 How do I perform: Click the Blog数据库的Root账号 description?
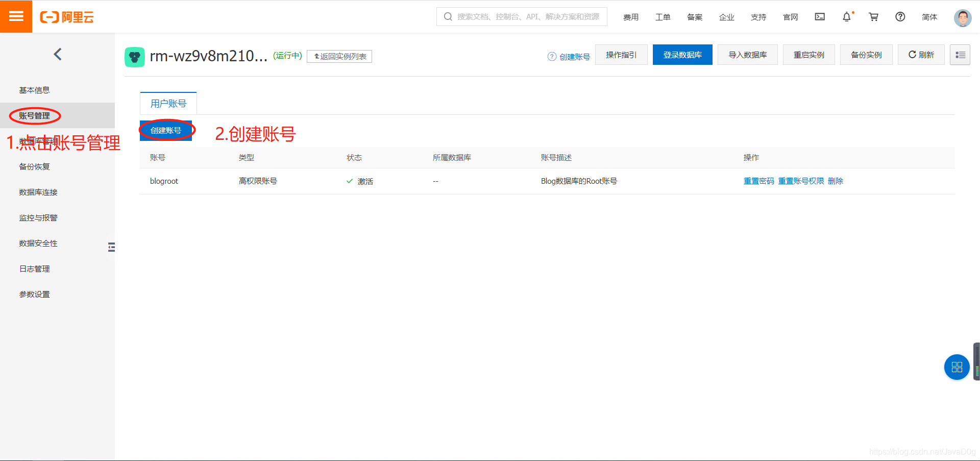[579, 181]
